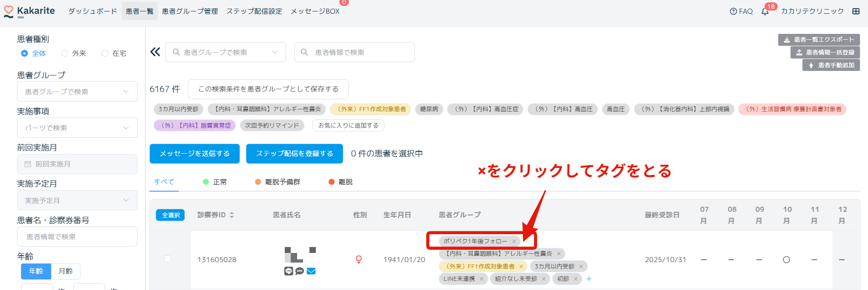Viewport: 868px width, 290px height.
Task: Click the chat message icon under patient name
Action: click(288, 271)
